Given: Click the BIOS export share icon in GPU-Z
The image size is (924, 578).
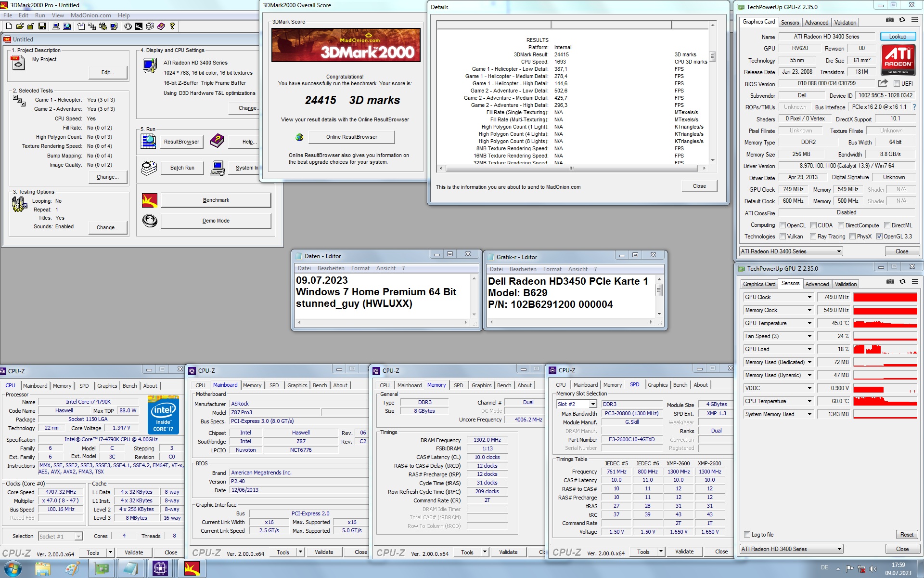Looking at the screenshot, I should [883, 83].
